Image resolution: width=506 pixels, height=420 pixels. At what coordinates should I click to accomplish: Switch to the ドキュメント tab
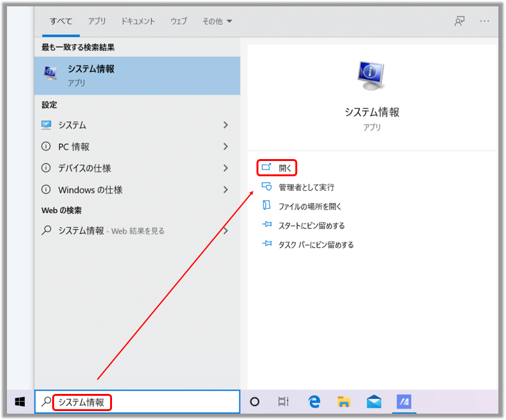click(137, 21)
